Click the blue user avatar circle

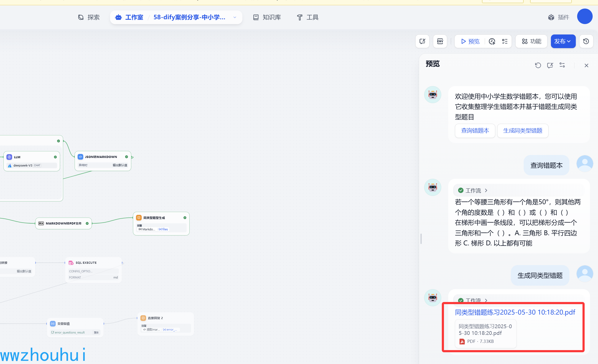(x=585, y=17)
